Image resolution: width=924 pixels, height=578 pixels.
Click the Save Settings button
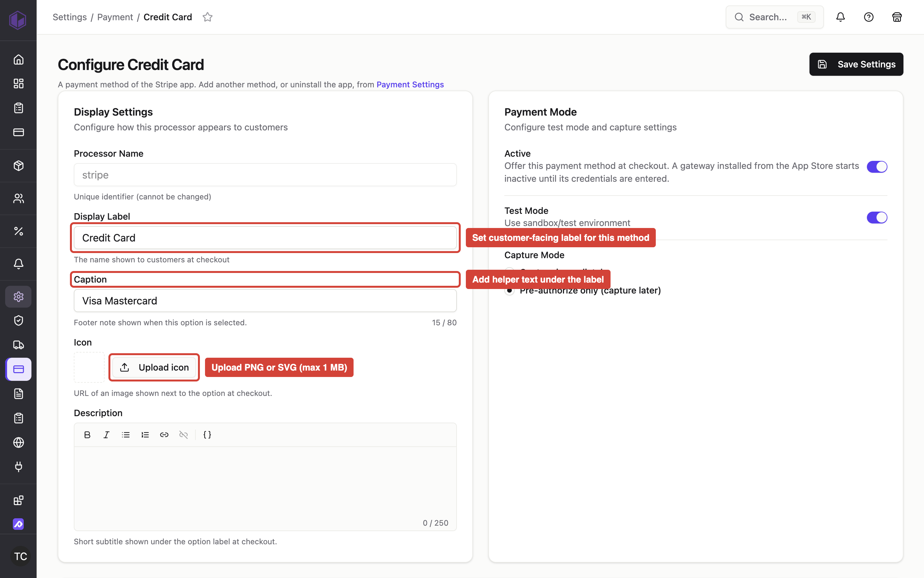[x=856, y=64]
